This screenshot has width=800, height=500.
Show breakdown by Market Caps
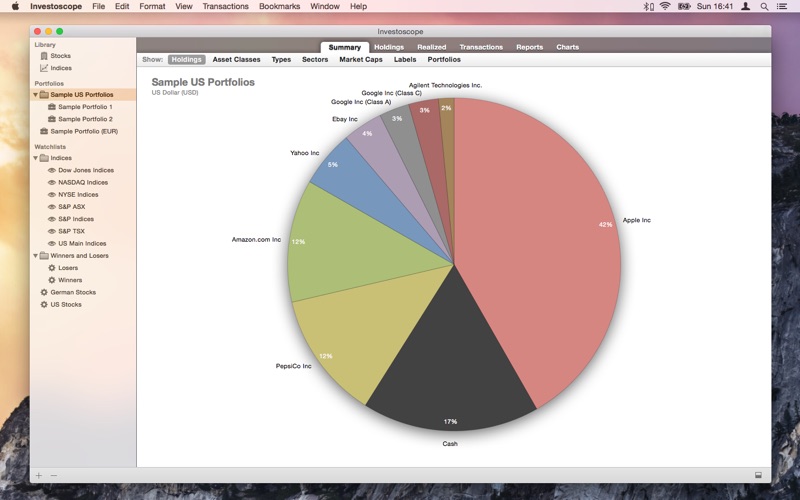361,60
